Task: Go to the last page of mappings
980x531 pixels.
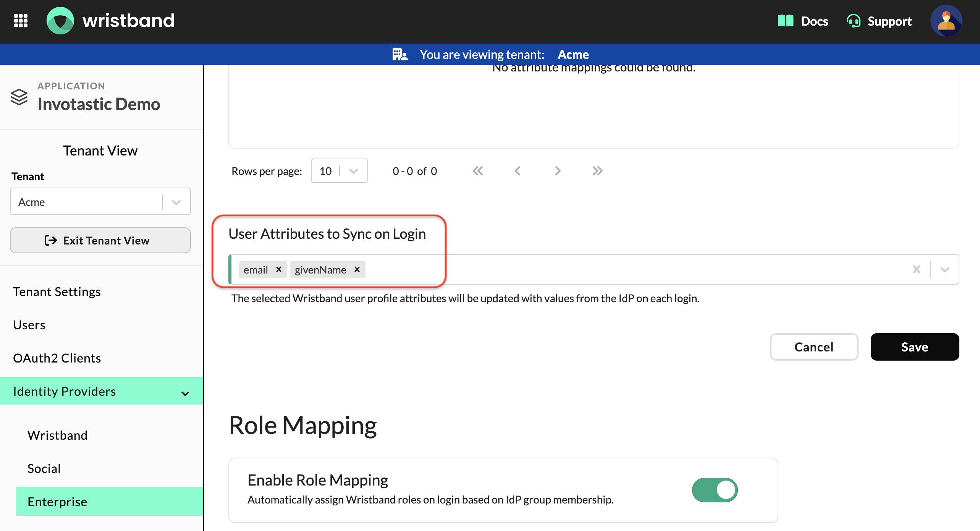Action: coord(597,171)
